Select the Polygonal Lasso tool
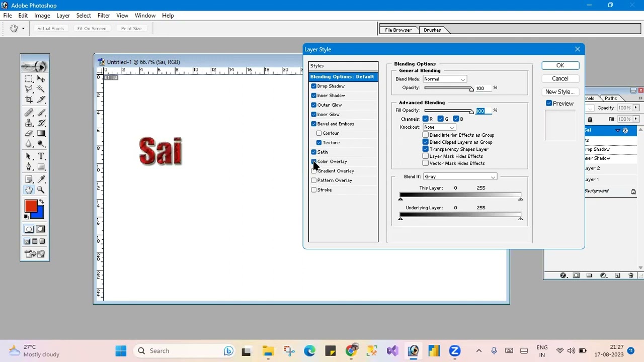The height and width of the screenshot is (362, 644). 29,89
